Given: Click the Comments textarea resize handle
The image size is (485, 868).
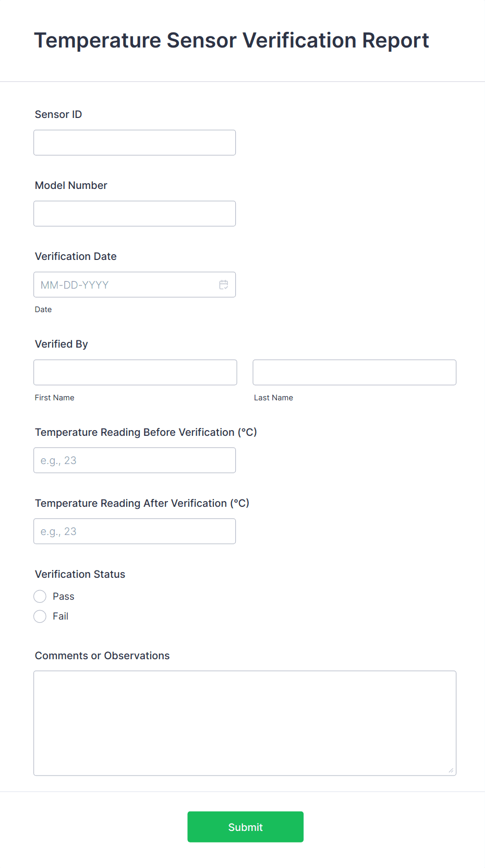Looking at the screenshot, I should (451, 769).
